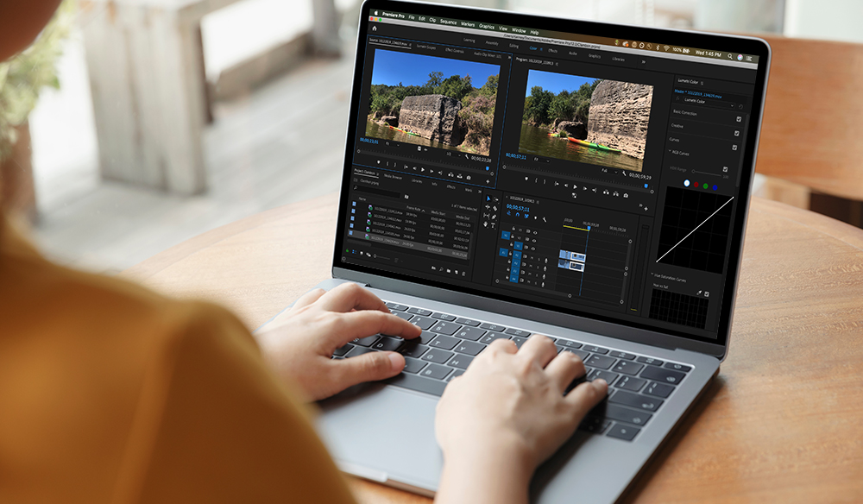
Task: Select the Razor tool in the timeline toolbar
Action: 494,208
